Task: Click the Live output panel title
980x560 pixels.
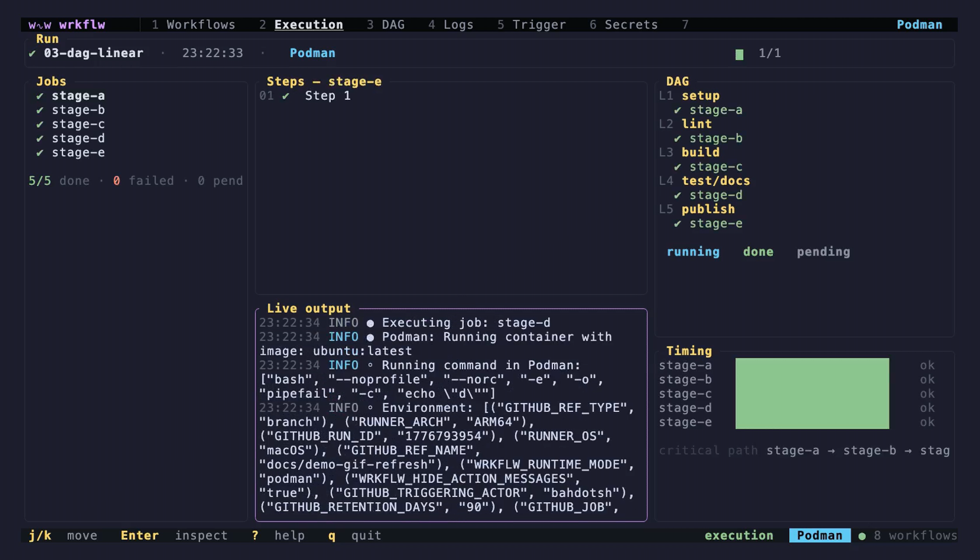Action: pos(309,309)
